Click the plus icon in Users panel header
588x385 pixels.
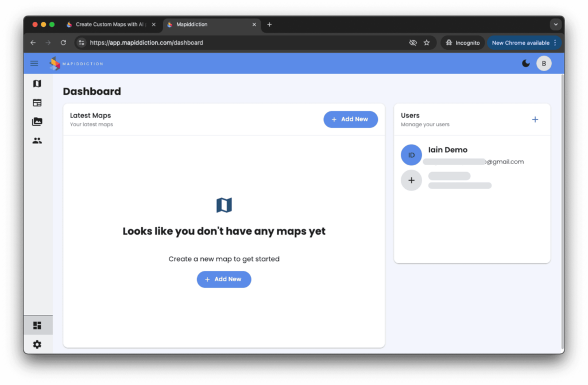(x=535, y=119)
